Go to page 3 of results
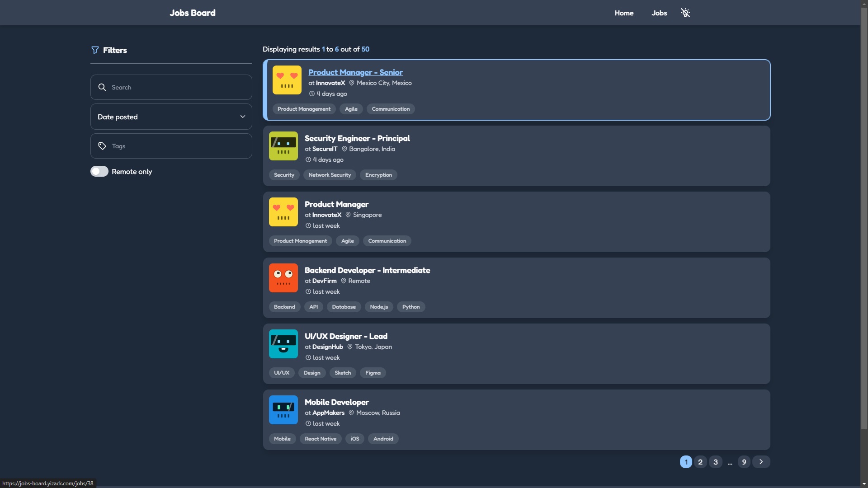Screen dimensions: 868x488 pyautogui.click(x=716, y=462)
